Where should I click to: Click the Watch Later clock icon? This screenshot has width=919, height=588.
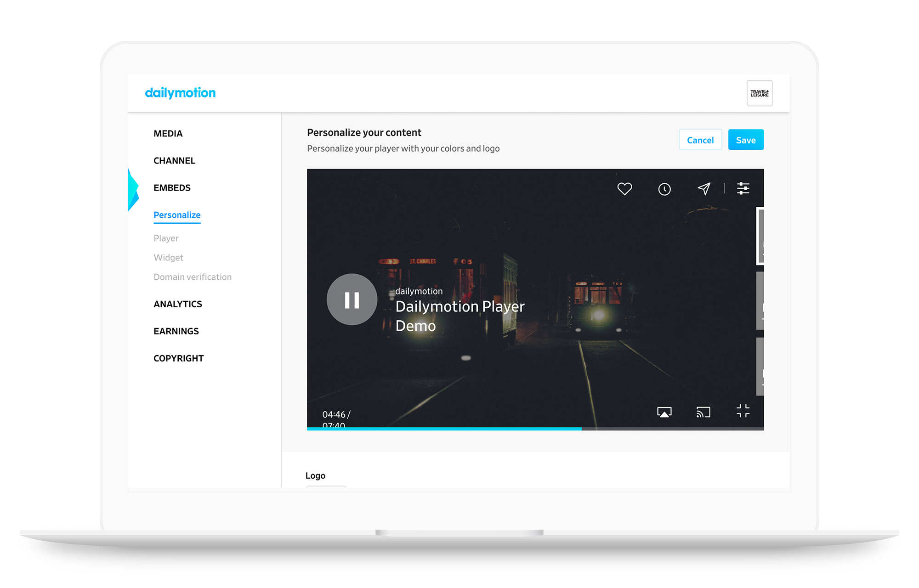(664, 189)
